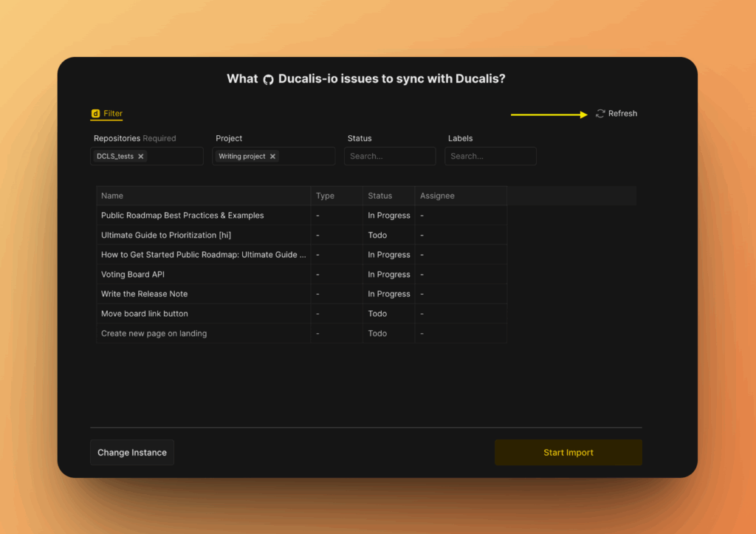Click the Name column header

click(x=112, y=196)
